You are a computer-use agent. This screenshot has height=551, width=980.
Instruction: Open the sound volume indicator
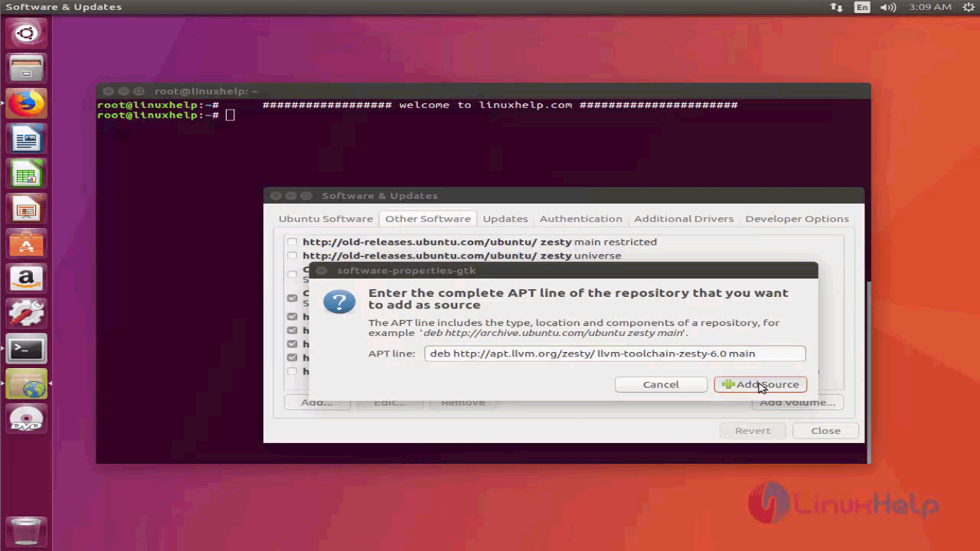point(888,7)
